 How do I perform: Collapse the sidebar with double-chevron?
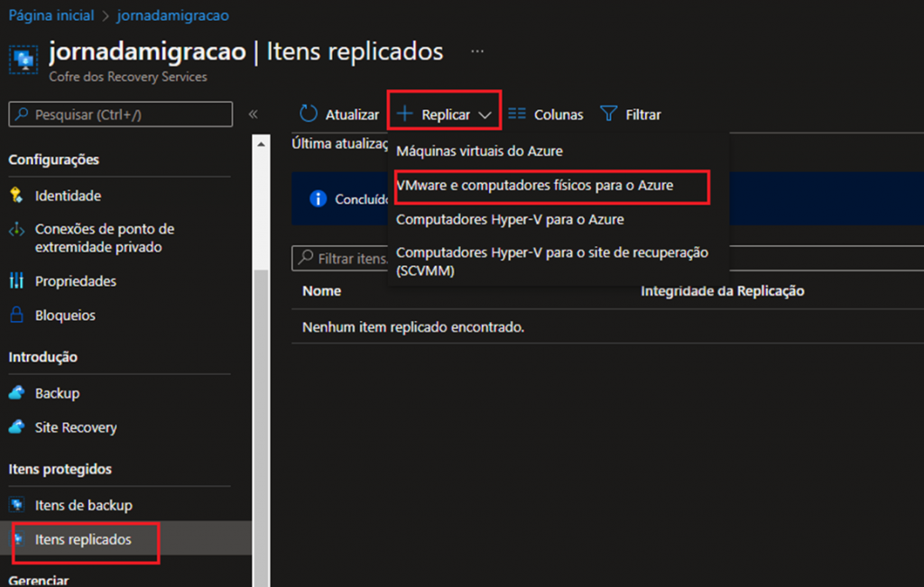pos(254,115)
